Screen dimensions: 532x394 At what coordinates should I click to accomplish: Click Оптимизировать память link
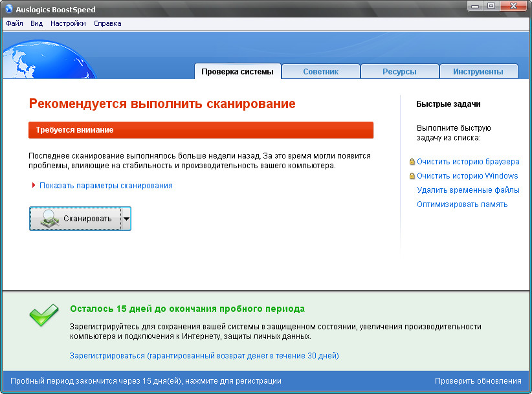462,204
